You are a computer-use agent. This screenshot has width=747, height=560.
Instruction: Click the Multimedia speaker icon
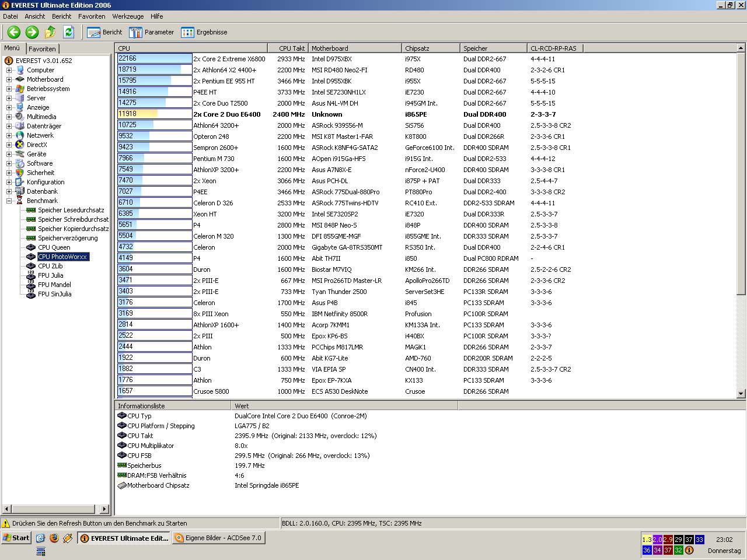(20, 117)
